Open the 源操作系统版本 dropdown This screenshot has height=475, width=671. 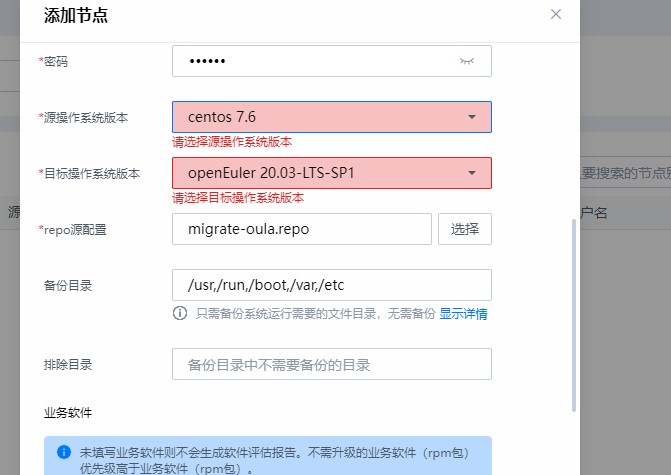point(320,117)
